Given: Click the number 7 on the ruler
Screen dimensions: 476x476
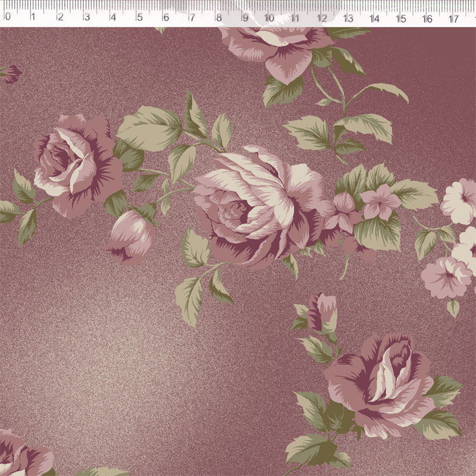Looking at the screenshot, I should pyautogui.click(x=192, y=17).
